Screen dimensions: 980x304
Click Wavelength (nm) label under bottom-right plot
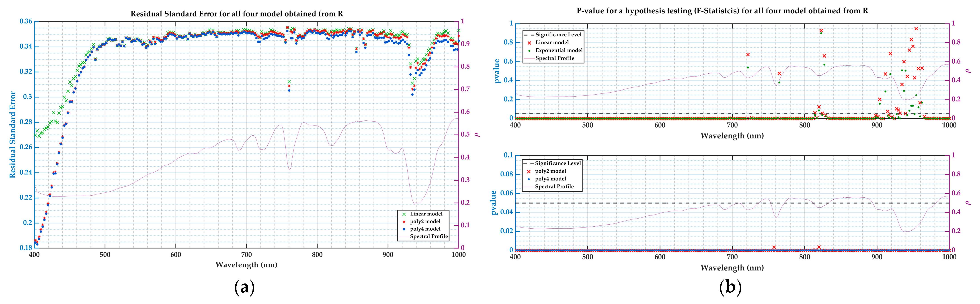point(732,268)
